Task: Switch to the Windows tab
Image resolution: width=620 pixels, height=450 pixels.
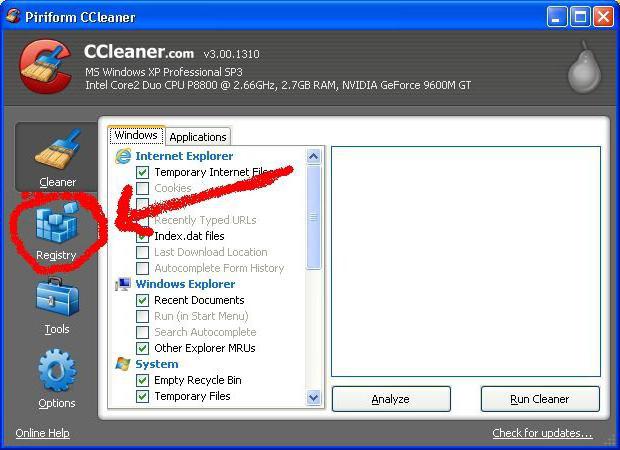Action: (136, 136)
